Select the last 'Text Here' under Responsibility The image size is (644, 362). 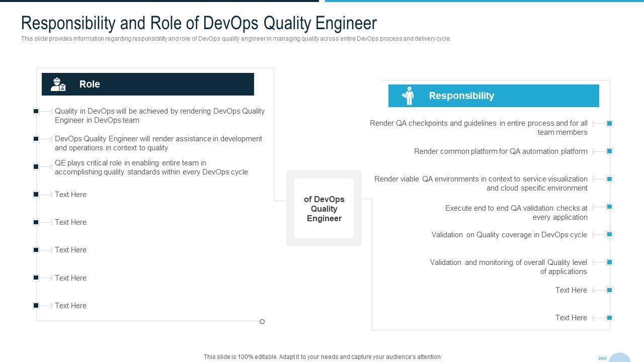pos(571,318)
